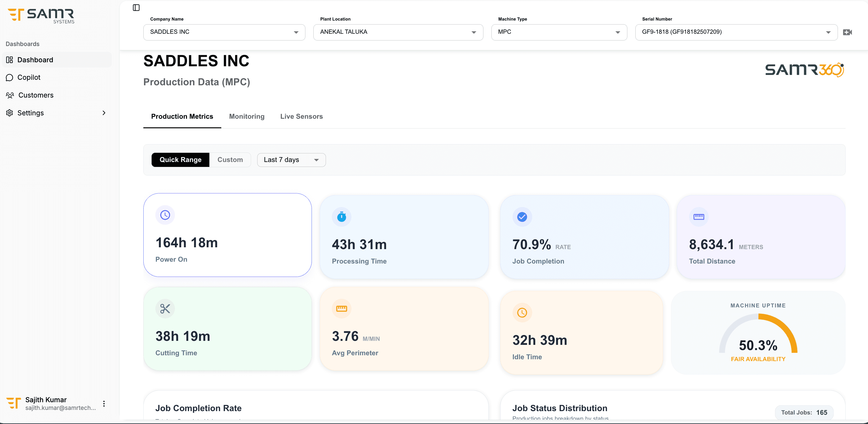This screenshot has width=868, height=424.
Task: Click the SADDLES INC page heading
Action: point(196,61)
